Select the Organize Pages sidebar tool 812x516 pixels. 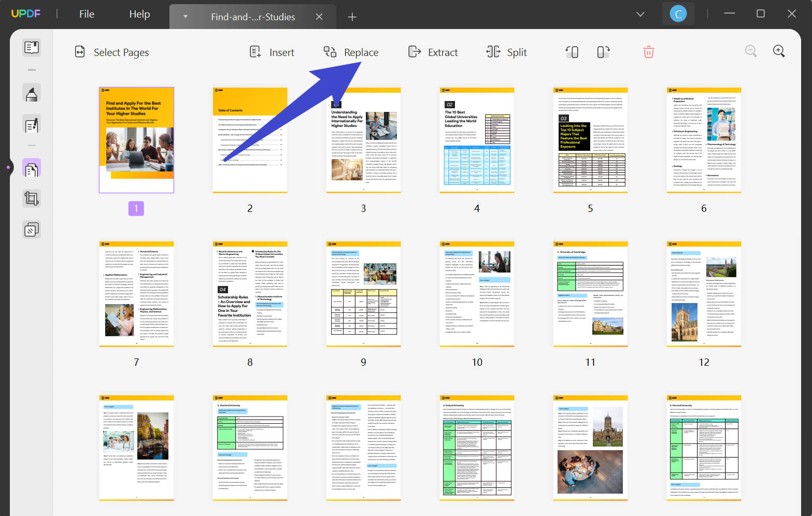coord(31,167)
